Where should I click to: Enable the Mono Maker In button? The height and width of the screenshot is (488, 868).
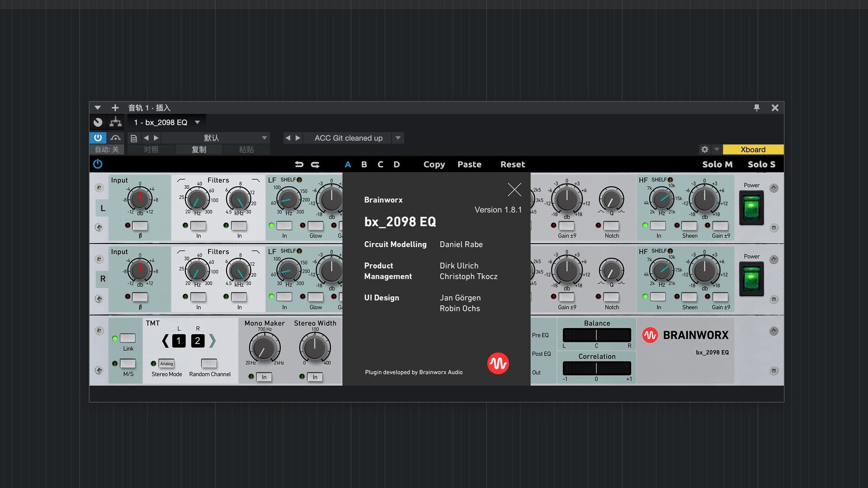[x=264, y=377]
